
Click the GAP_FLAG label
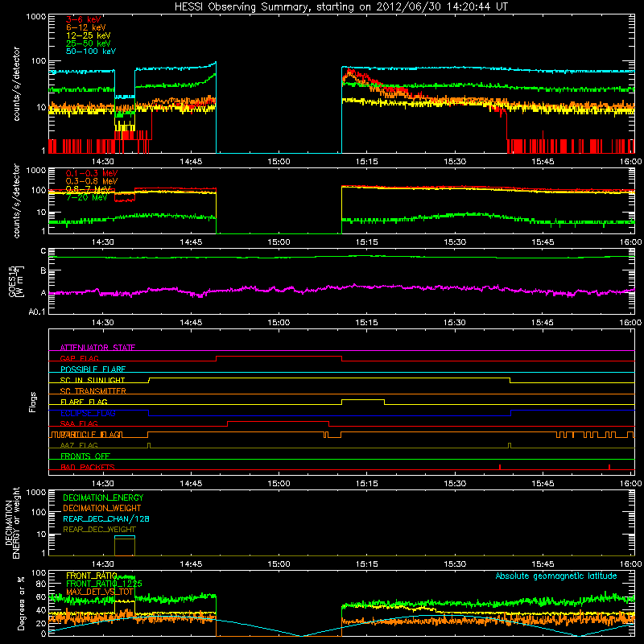pos(79,358)
